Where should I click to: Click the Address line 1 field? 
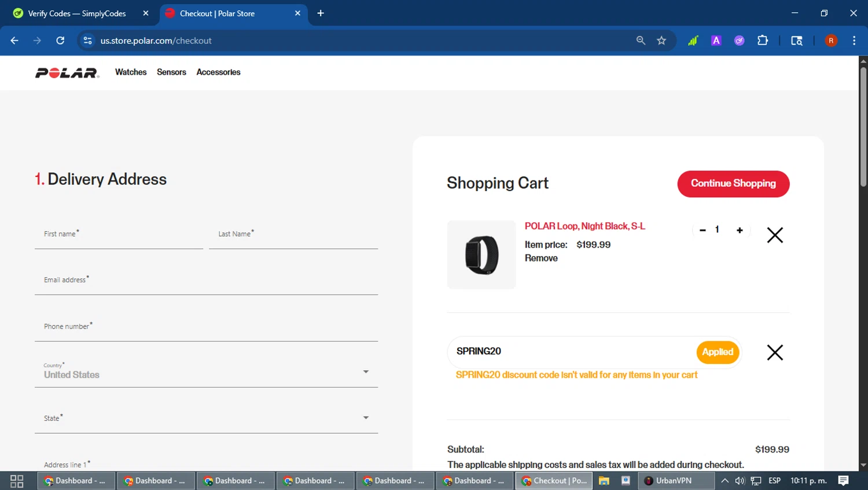[206, 462]
